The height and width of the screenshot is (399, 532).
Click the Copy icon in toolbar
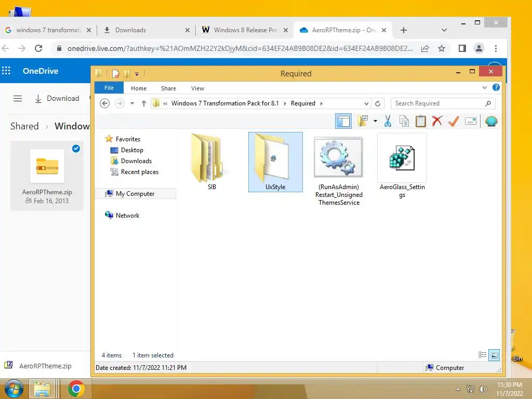pyautogui.click(x=404, y=121)
